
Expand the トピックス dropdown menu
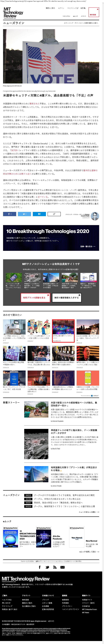pyautogui.click(x=66, y=16)
